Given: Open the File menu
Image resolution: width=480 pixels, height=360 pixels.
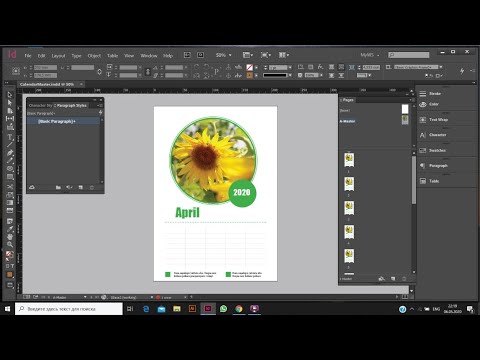Looking at the screenshot, I should point(28,56).
